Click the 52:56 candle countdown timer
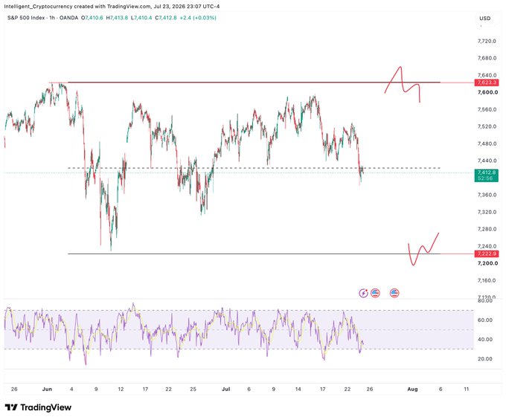 point(487,178)
